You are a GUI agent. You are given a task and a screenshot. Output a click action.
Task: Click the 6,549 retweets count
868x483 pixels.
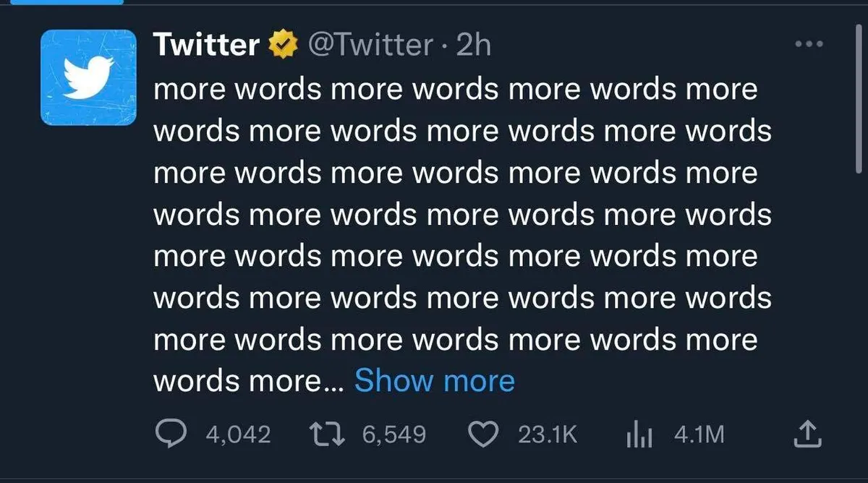[393, 435]
